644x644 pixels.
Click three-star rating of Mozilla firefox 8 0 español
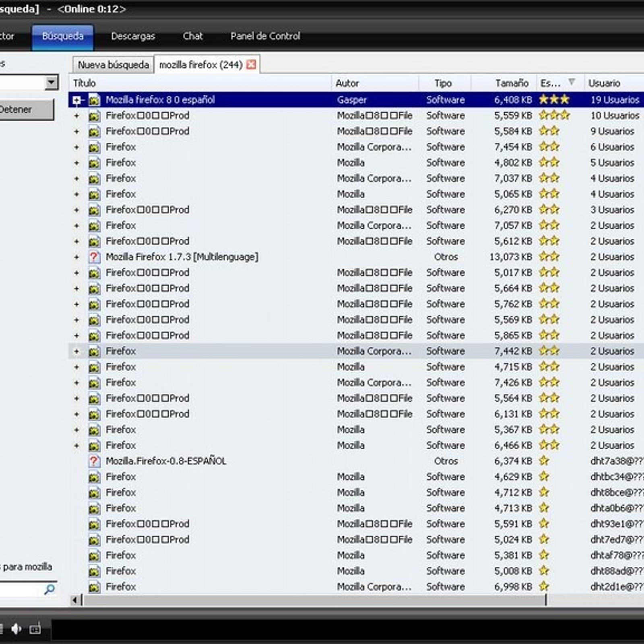[x=554, y=99]
